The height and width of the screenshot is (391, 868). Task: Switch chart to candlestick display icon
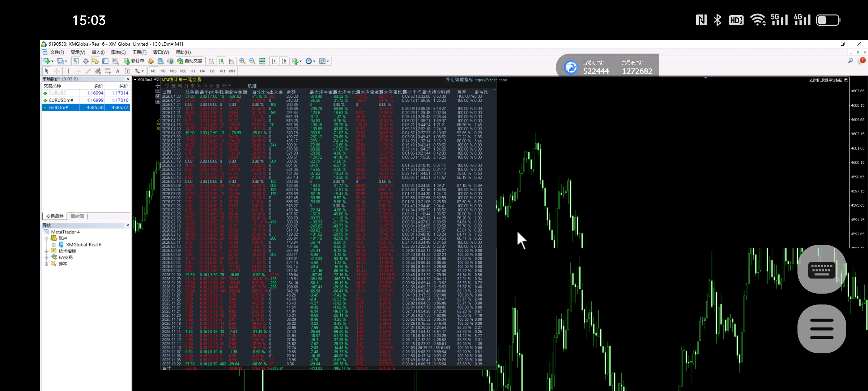point(221,61)
